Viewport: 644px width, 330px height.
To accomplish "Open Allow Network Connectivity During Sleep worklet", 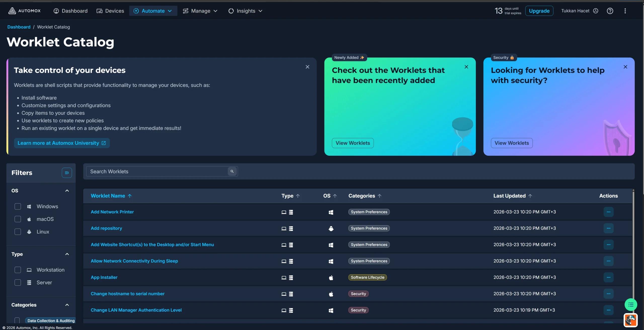I will [134, 261].
